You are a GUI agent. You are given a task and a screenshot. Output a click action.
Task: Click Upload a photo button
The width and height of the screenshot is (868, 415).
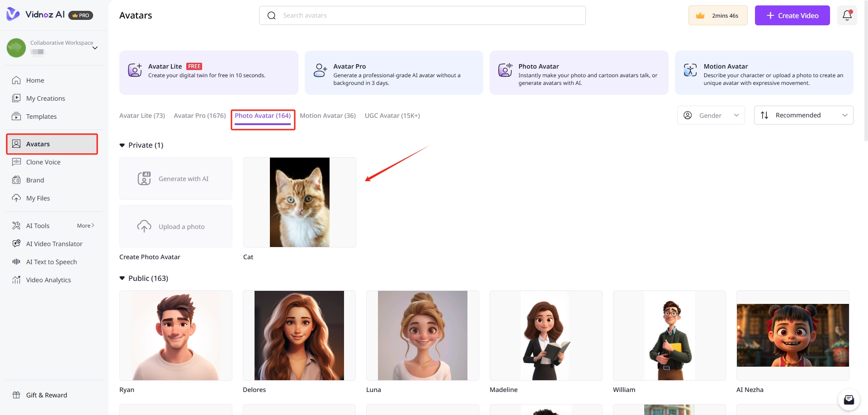[176, 227]
